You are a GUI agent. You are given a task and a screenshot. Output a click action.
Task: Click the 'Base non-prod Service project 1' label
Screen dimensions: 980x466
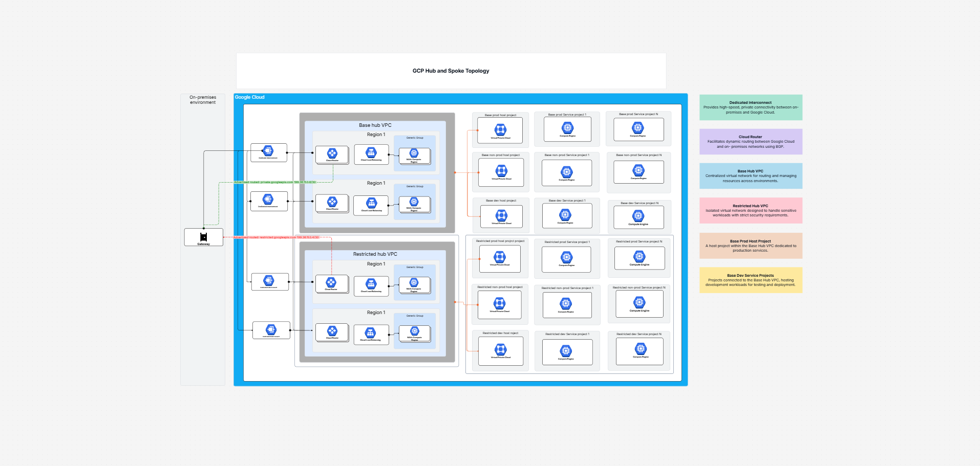(x=567, y=155)
